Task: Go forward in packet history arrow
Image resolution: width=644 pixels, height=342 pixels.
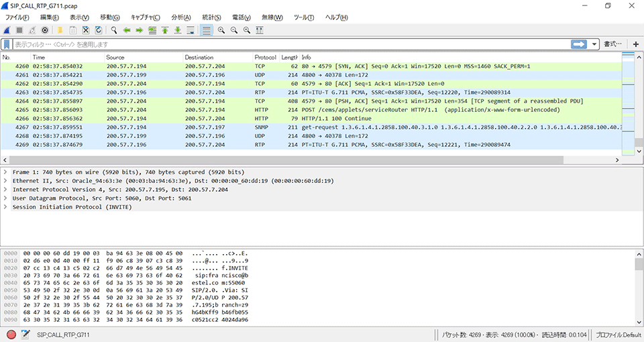Action: [x=140, y=30]
